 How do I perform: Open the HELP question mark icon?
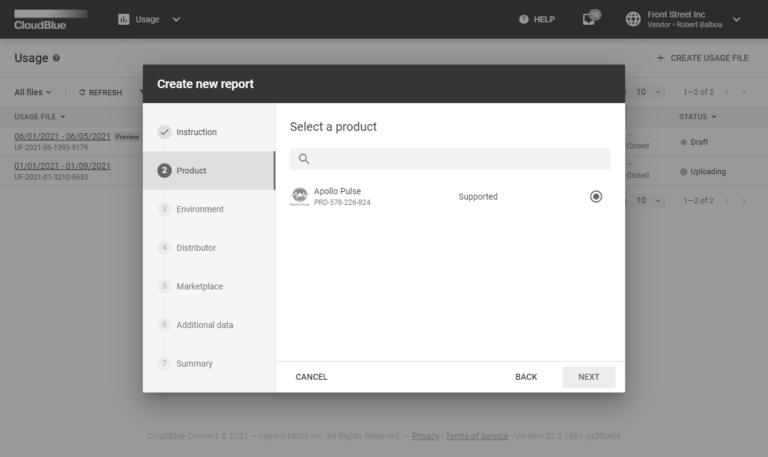[524, 19]
